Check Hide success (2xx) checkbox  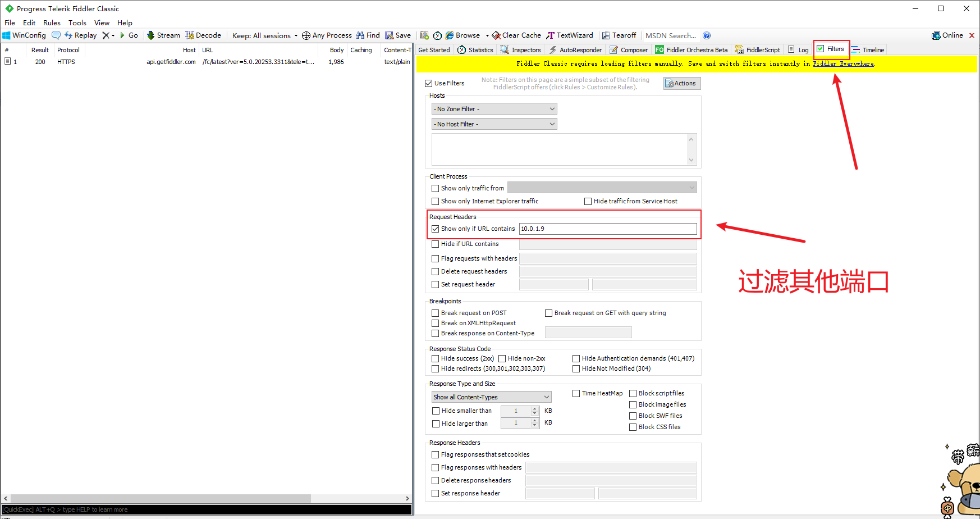coord(435,358)
